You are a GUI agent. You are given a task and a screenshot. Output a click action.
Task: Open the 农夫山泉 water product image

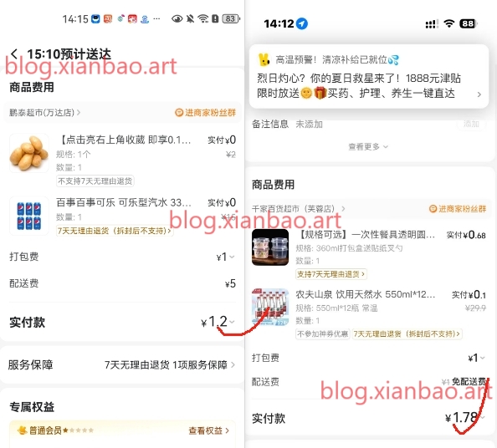click(x=270, y=307)
